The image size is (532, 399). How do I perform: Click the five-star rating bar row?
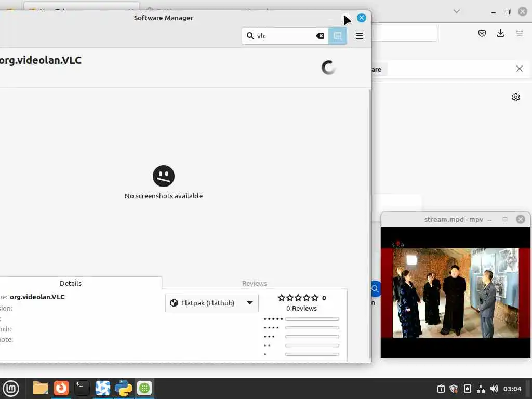[x=301, y=319]
